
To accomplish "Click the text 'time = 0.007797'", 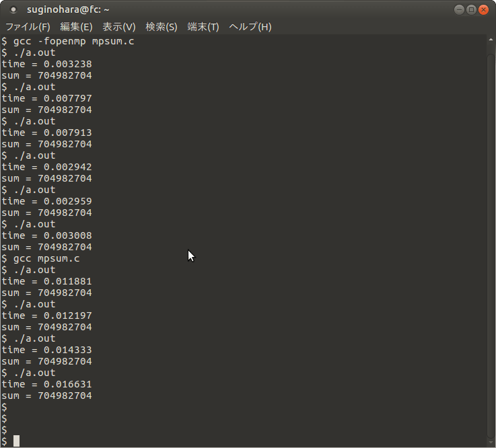I will [47, 98].
